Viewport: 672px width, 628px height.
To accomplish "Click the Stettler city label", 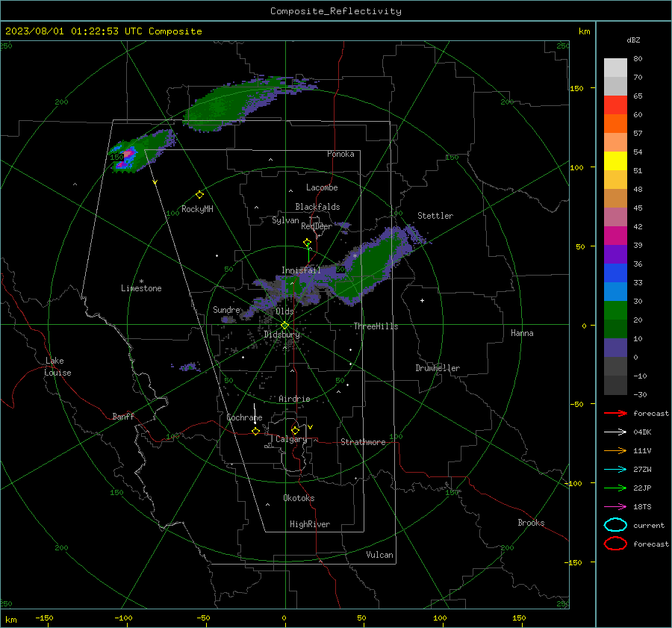I will coord(435,216).
